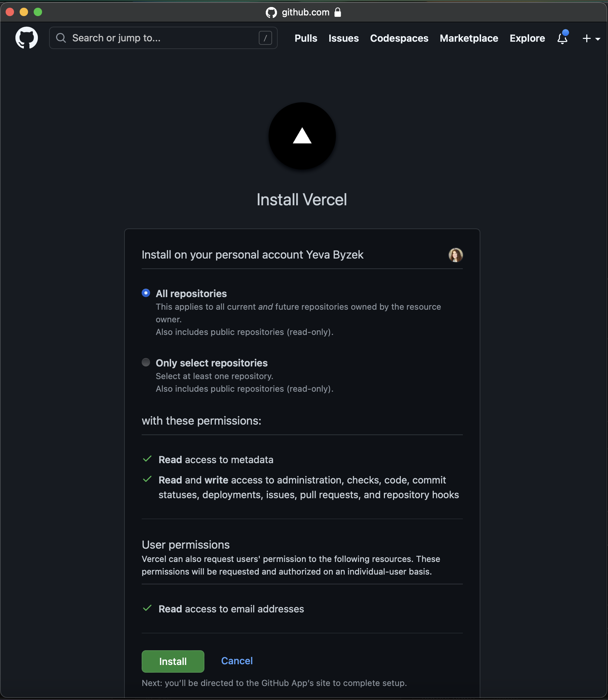Click the search magnifier icon
This screenshot has height=700, width=608.
click(61, 38)
